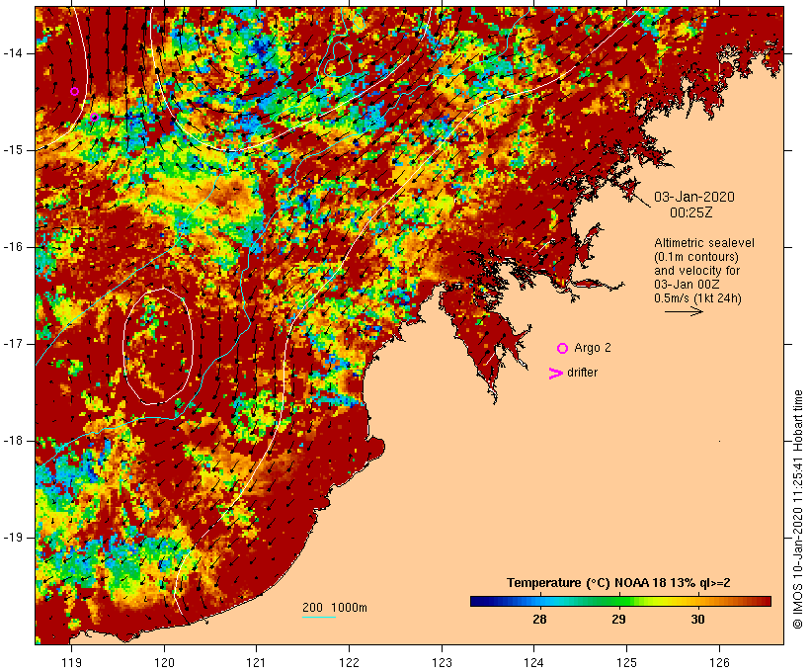Screen dimensions: 810x672
Task: Click the color bar value 29
Action: (x=618, y=619)
